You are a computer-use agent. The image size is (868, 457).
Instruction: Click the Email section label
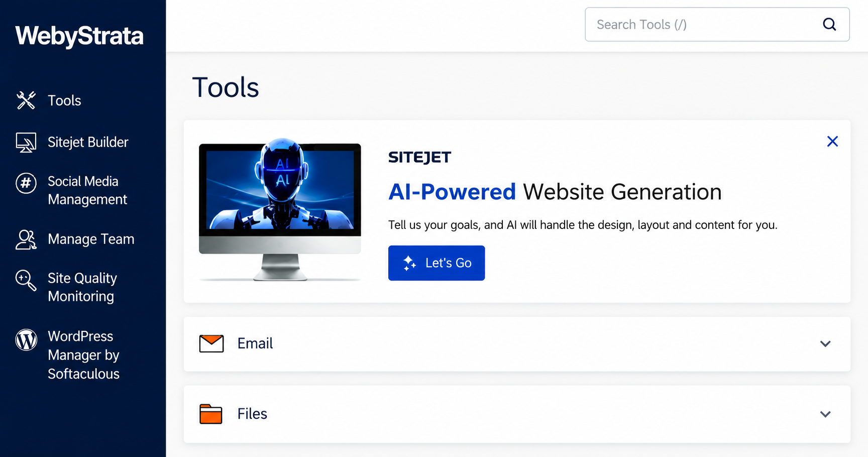tap(255, 344)
